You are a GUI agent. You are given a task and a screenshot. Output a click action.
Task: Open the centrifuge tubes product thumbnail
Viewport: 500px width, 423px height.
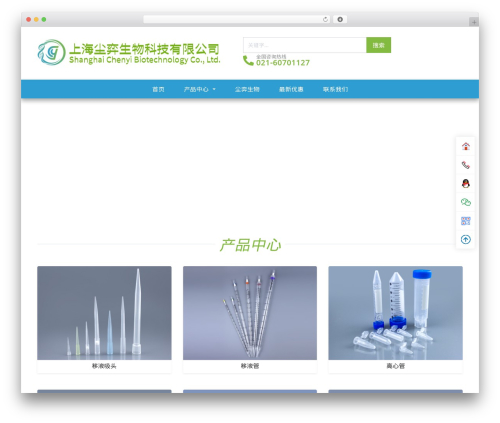pyautogui.click(x=395, y=313)
